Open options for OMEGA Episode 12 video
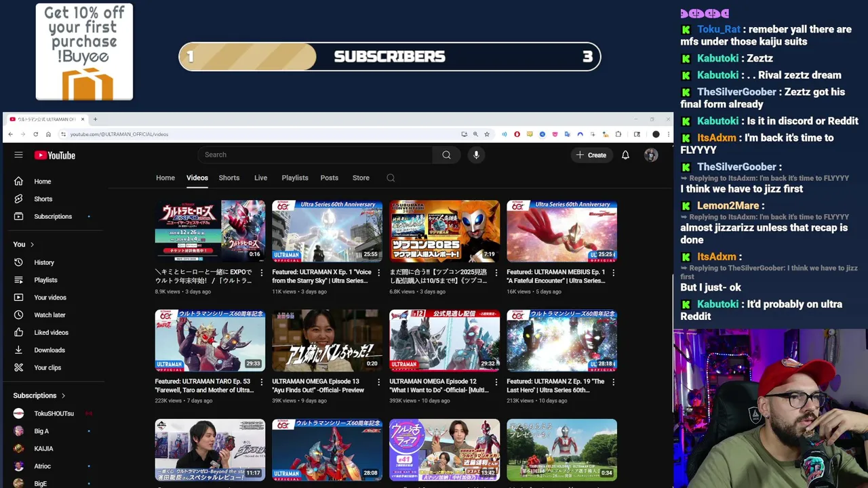Image resolution: width=868 pixels, height=488 pixels. pyautogui.click(x=496, y=382)
